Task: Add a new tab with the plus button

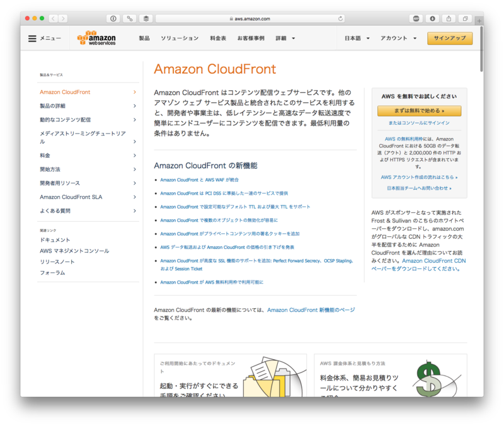Action: click(479, 21)
